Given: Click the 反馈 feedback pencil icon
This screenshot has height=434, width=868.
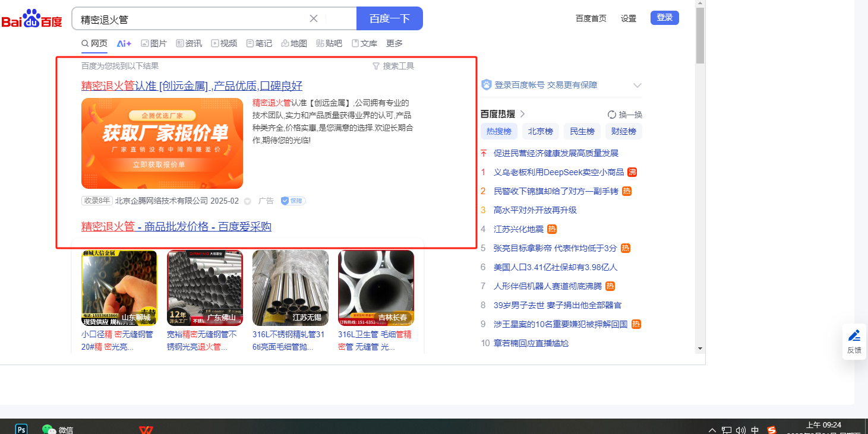Looking at the screenshot, I should (854, 336).
